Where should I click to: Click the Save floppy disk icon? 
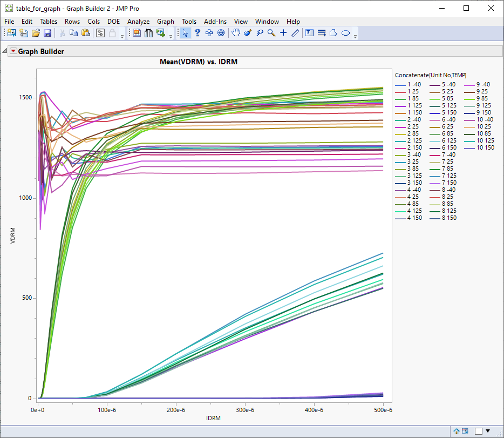(x=47, y=33)
